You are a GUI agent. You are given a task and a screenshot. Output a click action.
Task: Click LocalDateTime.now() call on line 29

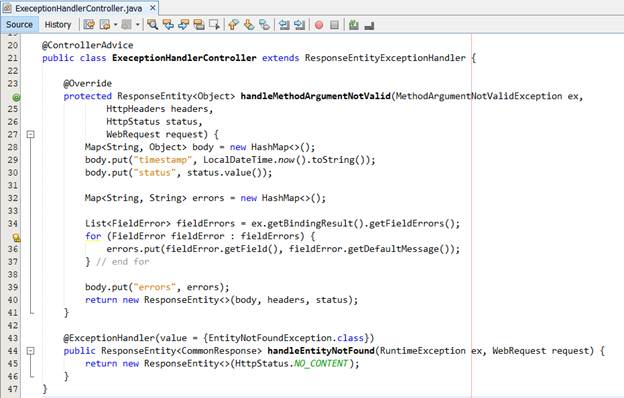click(x=255, y=160)
